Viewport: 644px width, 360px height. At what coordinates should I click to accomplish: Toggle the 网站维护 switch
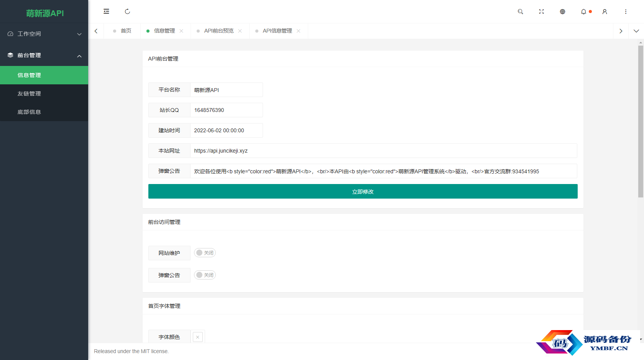click(205, 253)
